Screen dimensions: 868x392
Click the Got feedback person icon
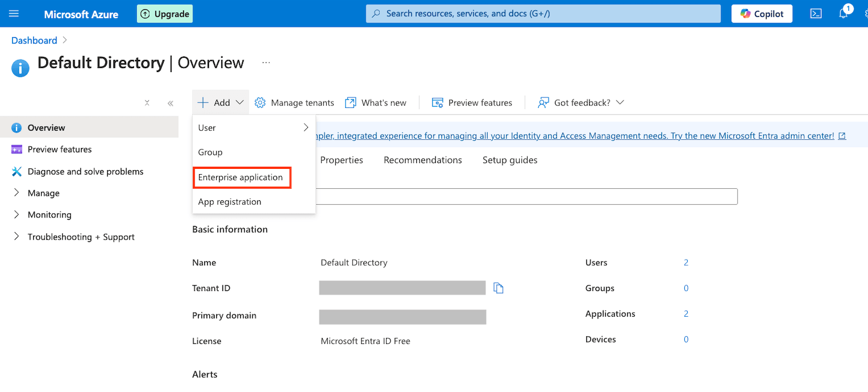(543, 103)
